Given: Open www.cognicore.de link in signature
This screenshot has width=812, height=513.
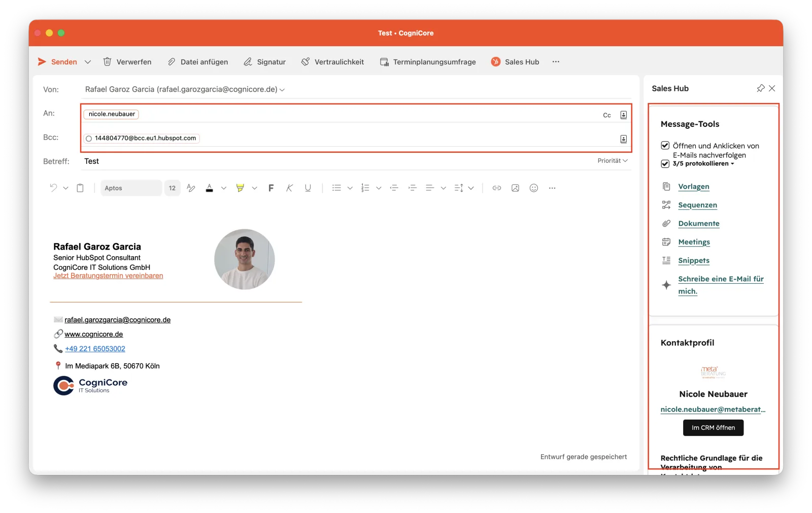Looking at the screenshot, I should [x=94, y=334].
